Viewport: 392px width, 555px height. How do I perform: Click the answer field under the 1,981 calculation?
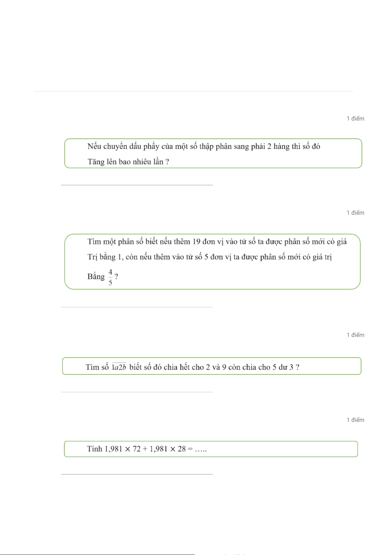(x=137, y=470)
